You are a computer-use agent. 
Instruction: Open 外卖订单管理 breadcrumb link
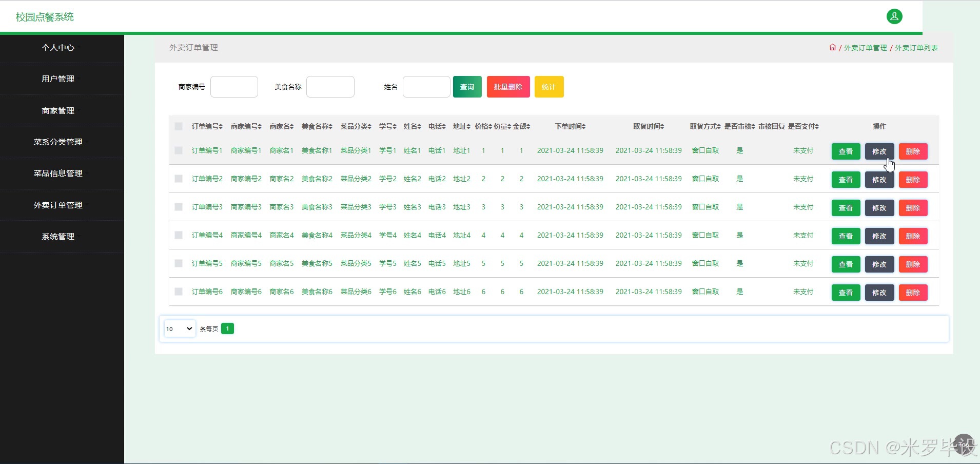tap(866, 48)
